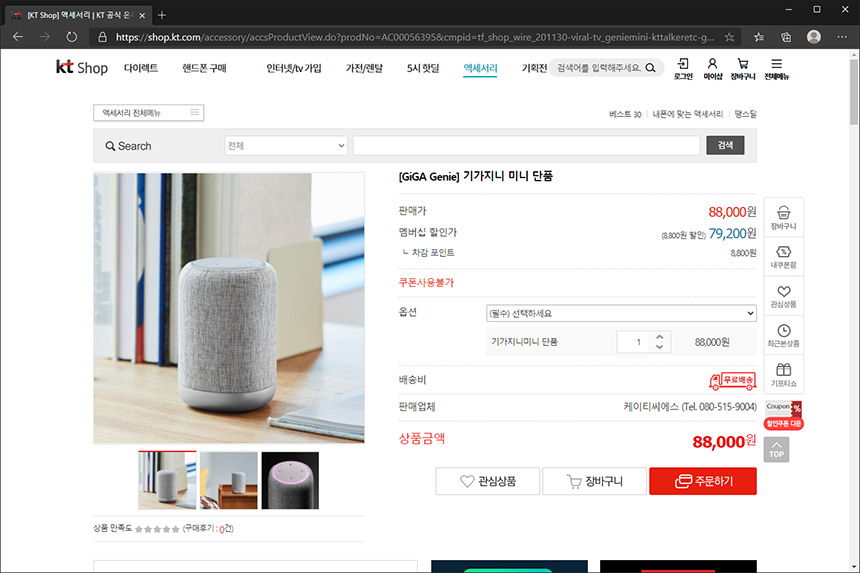Open a new browser tab
Viewport: 860px width, 573px height.
[162, 15]
